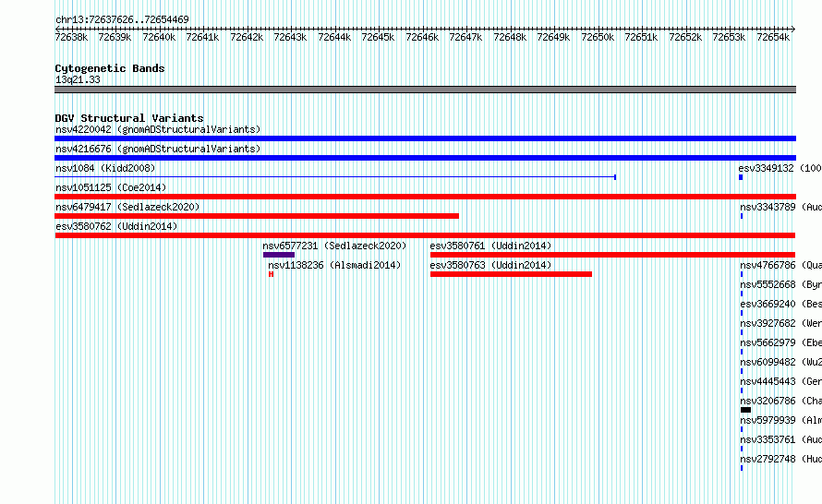Open nsv4220042 (gnomADStructuralVariants) label
Screen dimensions: 822x504
pyautogui.click(x=158, y=129)
